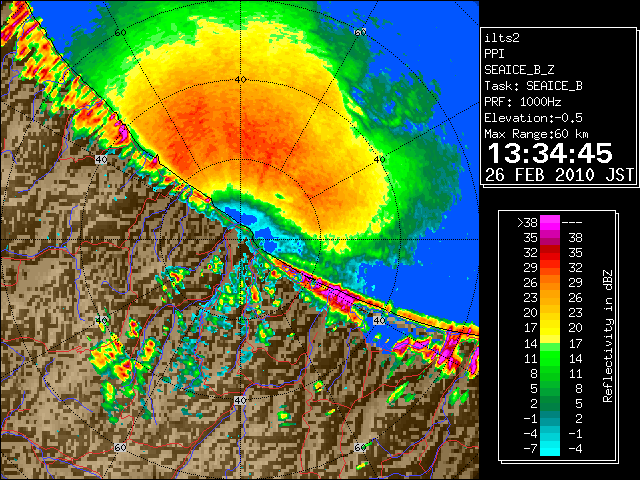Pick the yellow legend swatch near 17
This screenshot has height=480, width=640.
550,328
